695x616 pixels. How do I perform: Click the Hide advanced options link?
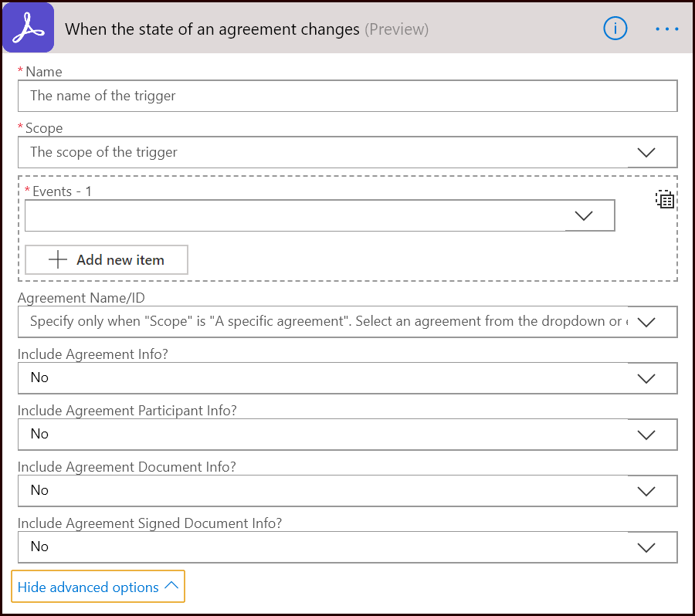88,587
